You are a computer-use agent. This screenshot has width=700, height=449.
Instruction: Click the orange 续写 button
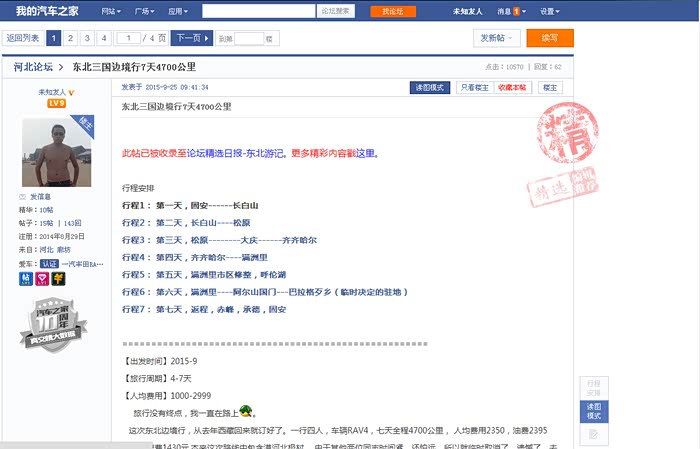550,38
